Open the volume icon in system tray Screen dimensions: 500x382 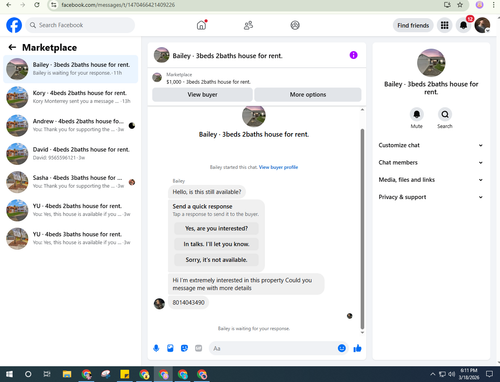pos(452,374)
